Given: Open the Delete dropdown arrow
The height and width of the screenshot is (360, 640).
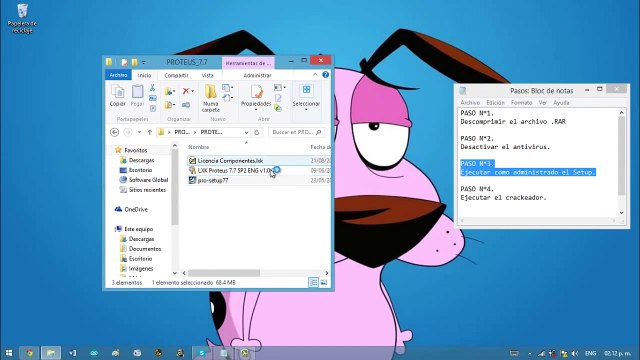Looking at the screenshot, I should coord(193,91).
